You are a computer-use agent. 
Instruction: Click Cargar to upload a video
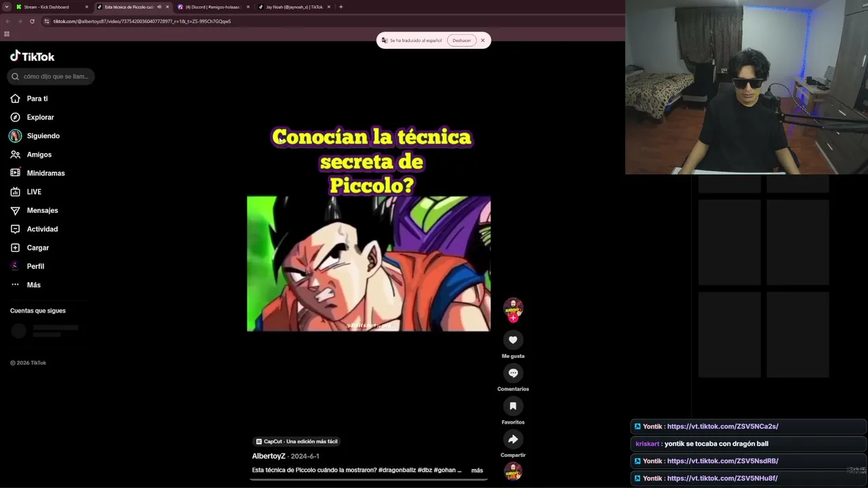pyautogui.click(x=30, y=248)
